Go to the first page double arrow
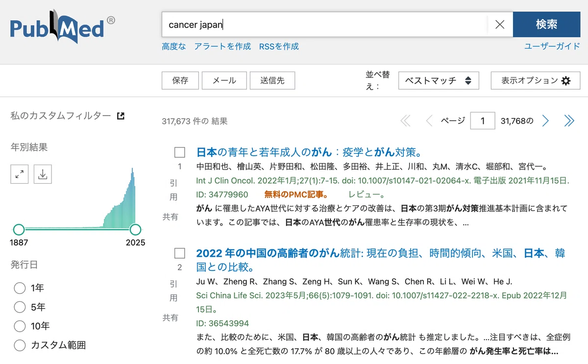Image resolution: width=588 pixels, height=364 pixels. pos(405,121)
